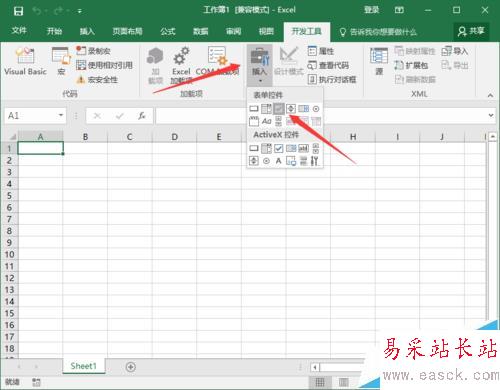
Task: Click the fx Insert Function icon
Action: point(142,116)
